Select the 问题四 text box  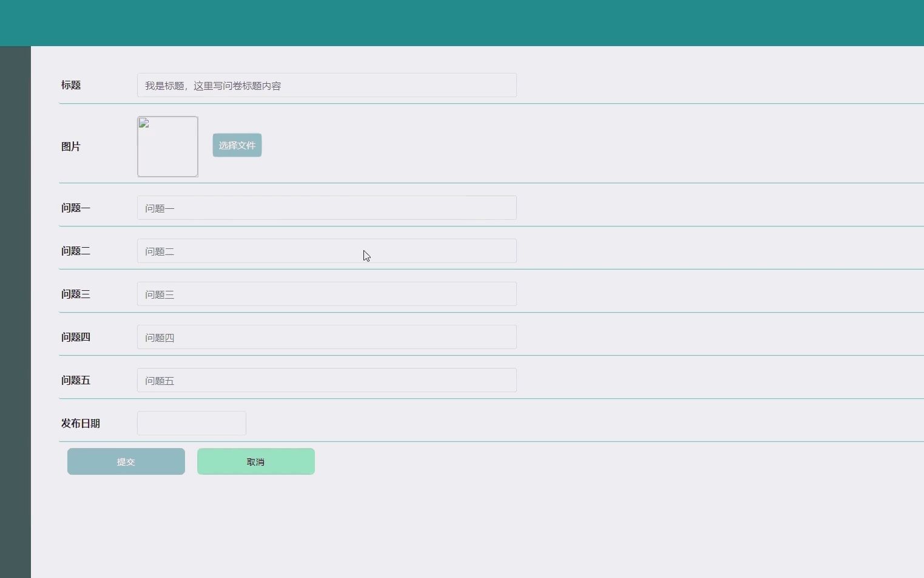(327, 337)
